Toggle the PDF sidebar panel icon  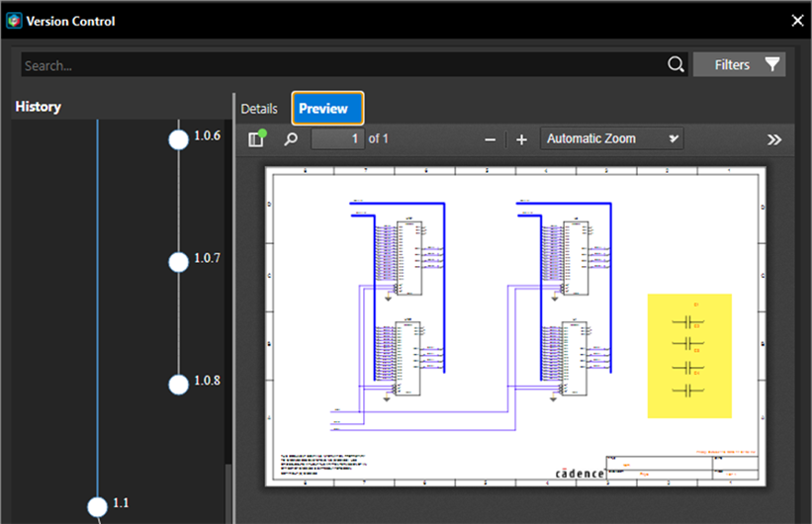[256, 139]
